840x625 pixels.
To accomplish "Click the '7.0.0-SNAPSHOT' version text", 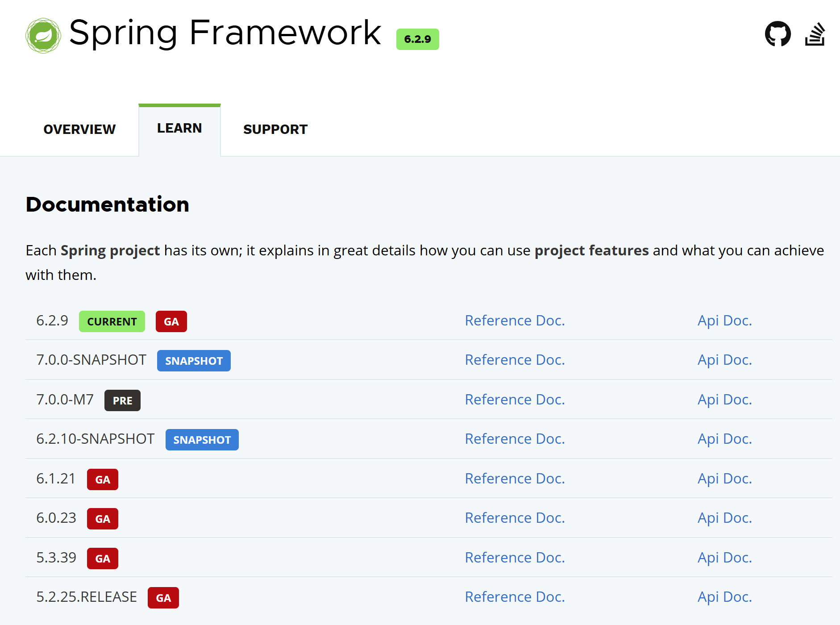I will pyautogui.click(x=91, y=360).
